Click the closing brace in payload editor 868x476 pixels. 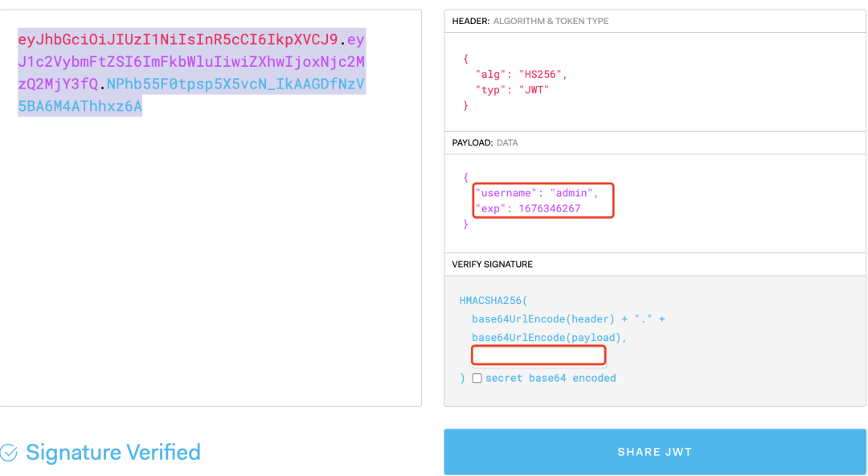[x=465, y=225]
